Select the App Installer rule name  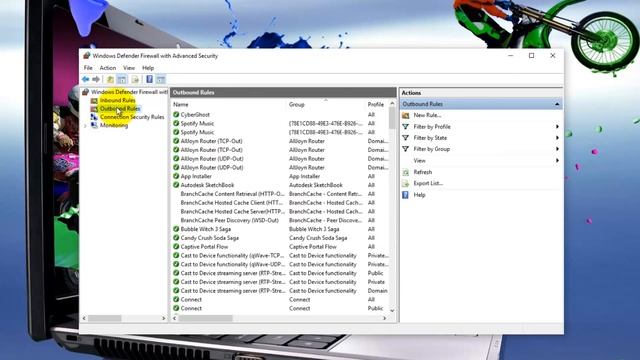click(x=196, y=176)
